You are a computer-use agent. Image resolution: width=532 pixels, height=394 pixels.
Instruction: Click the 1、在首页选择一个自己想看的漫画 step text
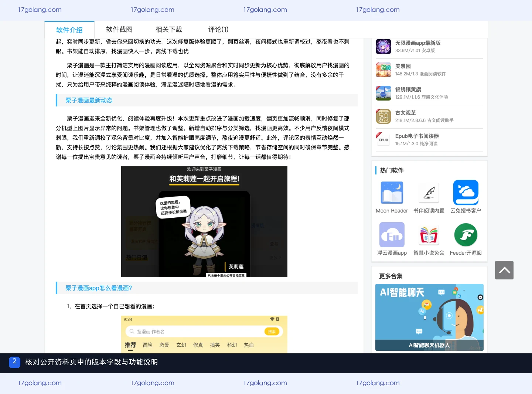(111, 306)
